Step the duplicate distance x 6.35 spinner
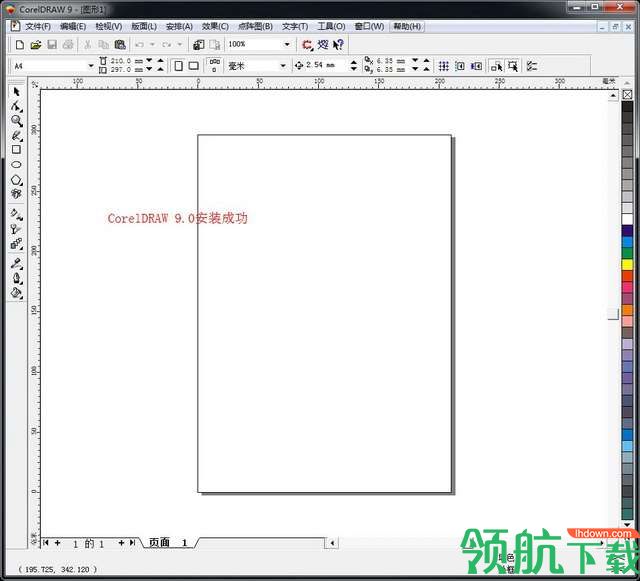This screenshot has height=581, width=640. click(420, 60)
